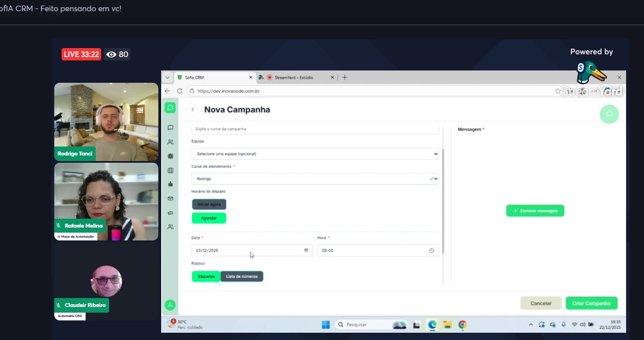Screen dimensions: 644x340
Task: Expand the Canal de atendimento dropdown
Action: 314,179
